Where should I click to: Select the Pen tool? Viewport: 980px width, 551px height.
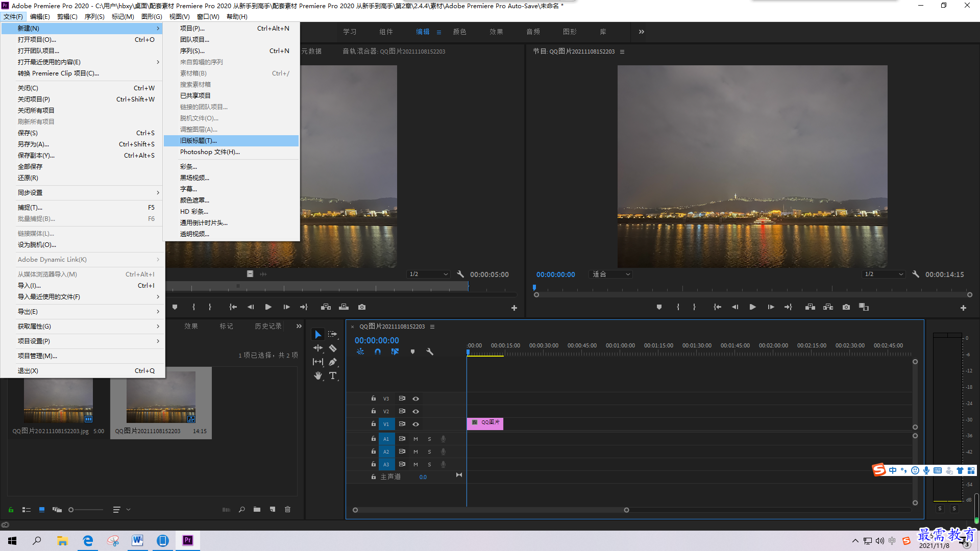click(x=333, y=362)
